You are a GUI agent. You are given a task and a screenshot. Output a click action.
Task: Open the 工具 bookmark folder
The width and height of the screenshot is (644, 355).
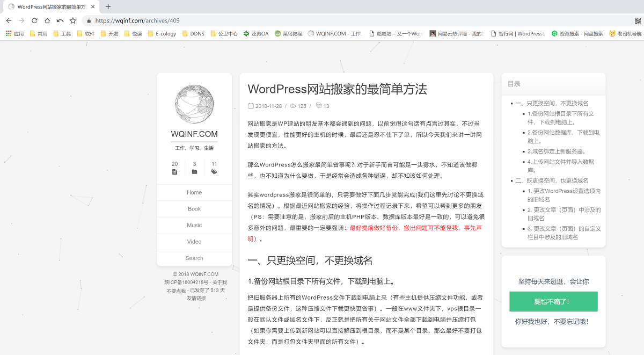62,33
